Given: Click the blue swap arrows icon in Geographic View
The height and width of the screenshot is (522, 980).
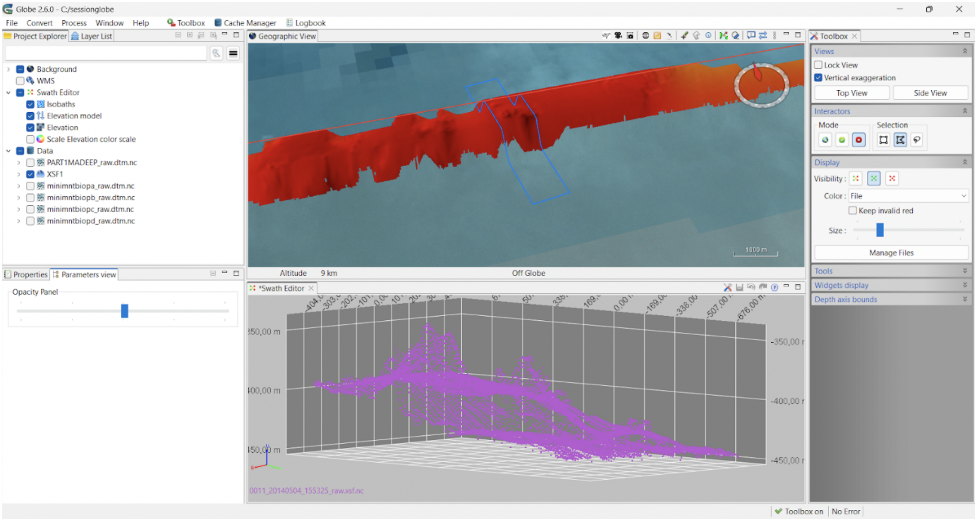Looking at the screenshot, I should [763, 36].
